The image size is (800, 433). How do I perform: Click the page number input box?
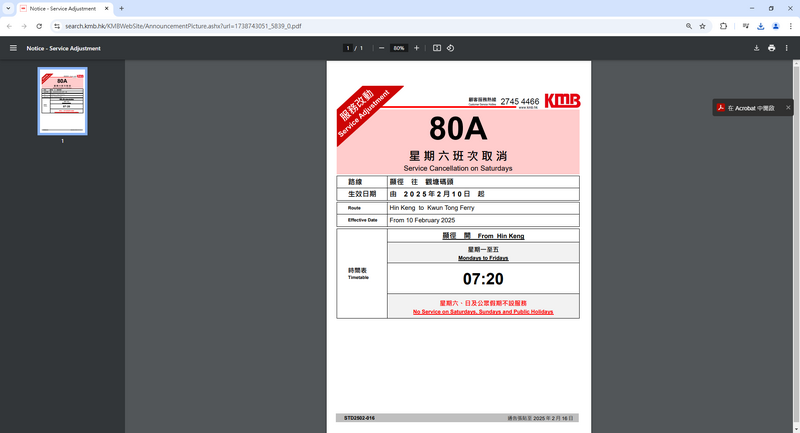click(x=348, y=48)
